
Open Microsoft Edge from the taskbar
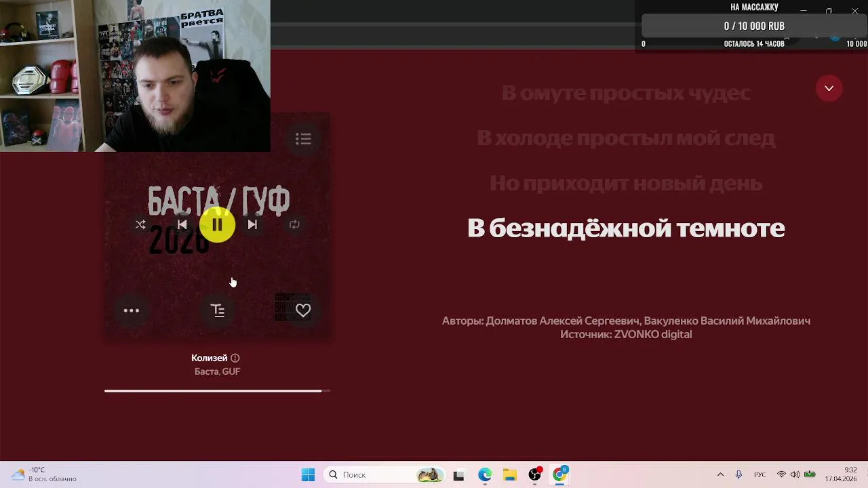coord(484,475)
